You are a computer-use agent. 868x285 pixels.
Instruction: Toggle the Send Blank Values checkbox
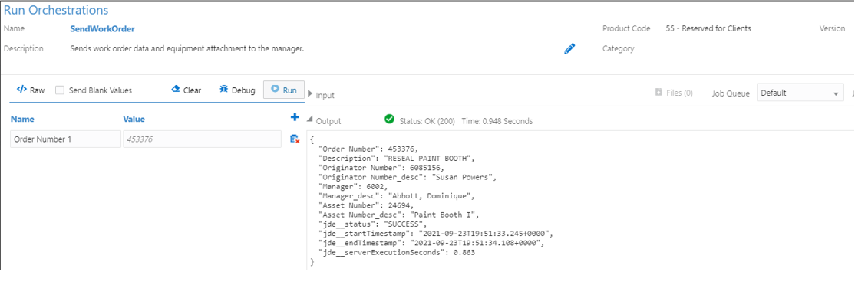[60, 90]
